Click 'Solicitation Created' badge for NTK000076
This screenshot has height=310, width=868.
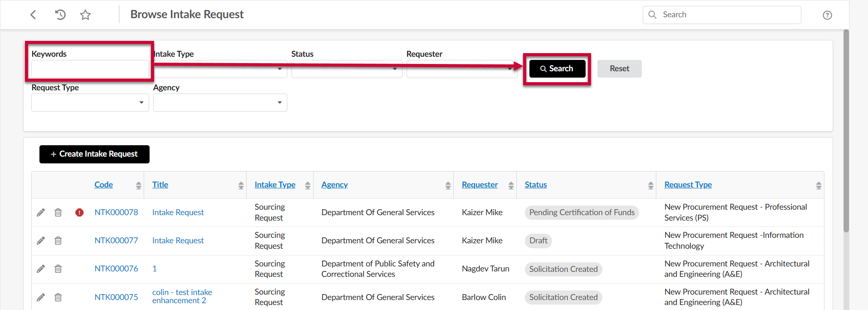tap(563, 269)
